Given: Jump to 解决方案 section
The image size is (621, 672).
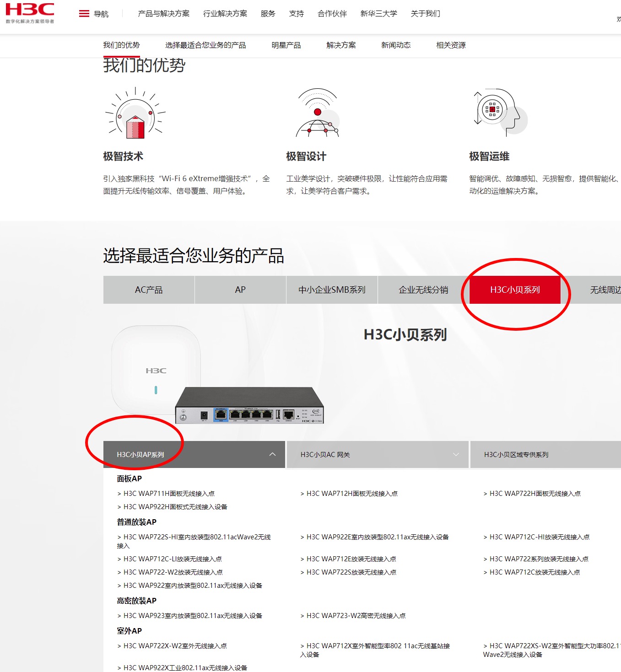Looking at the screenshot, I should tap(341, 45).
